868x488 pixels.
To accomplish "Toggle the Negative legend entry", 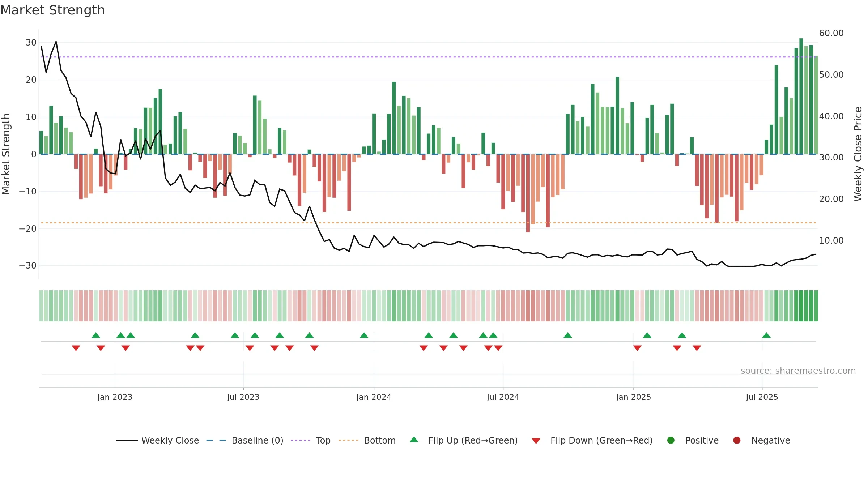I will (x=761, y=440).
